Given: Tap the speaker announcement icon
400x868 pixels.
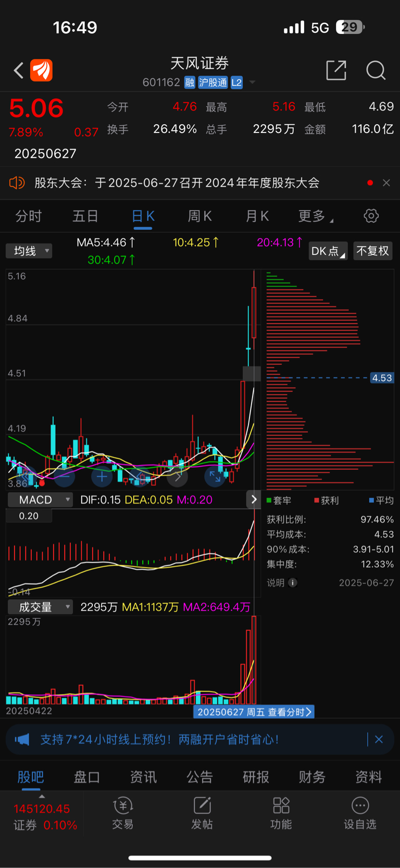Looking at the screenshot, I should pos(17,183).
